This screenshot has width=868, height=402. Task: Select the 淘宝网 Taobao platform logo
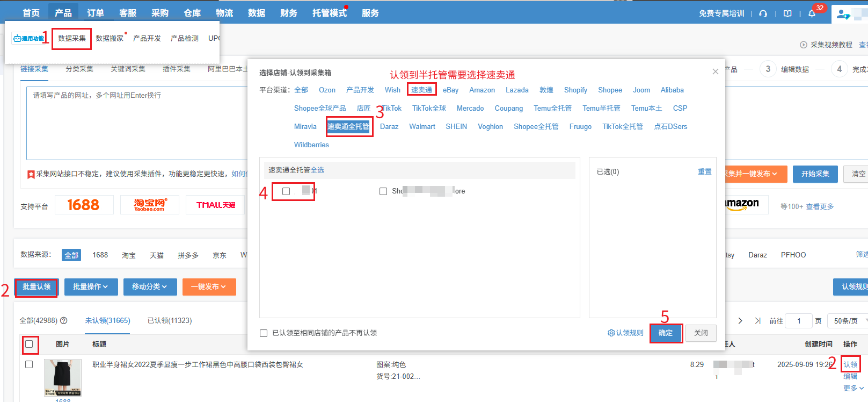click(x=150, y=205)
